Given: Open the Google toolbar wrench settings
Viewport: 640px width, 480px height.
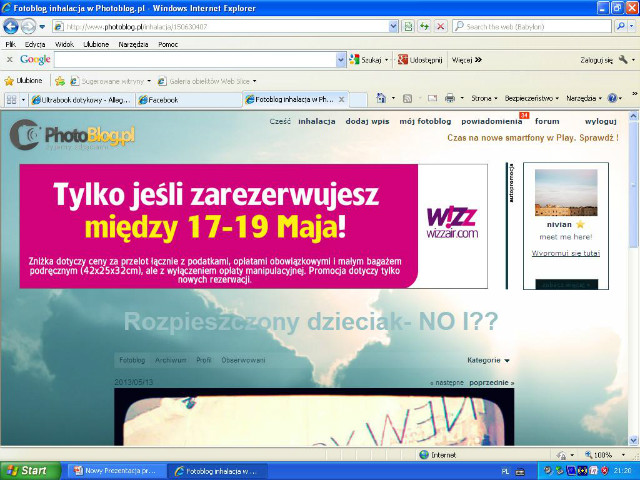Looking at the screenshot, I should click(623, 60).
